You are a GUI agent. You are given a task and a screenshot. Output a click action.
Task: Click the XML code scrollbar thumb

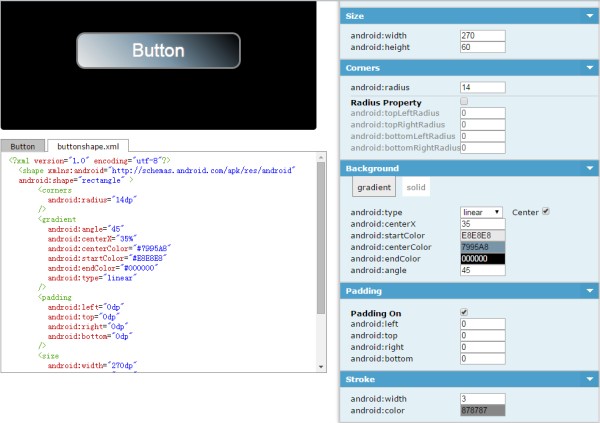(x=321, y=238)
